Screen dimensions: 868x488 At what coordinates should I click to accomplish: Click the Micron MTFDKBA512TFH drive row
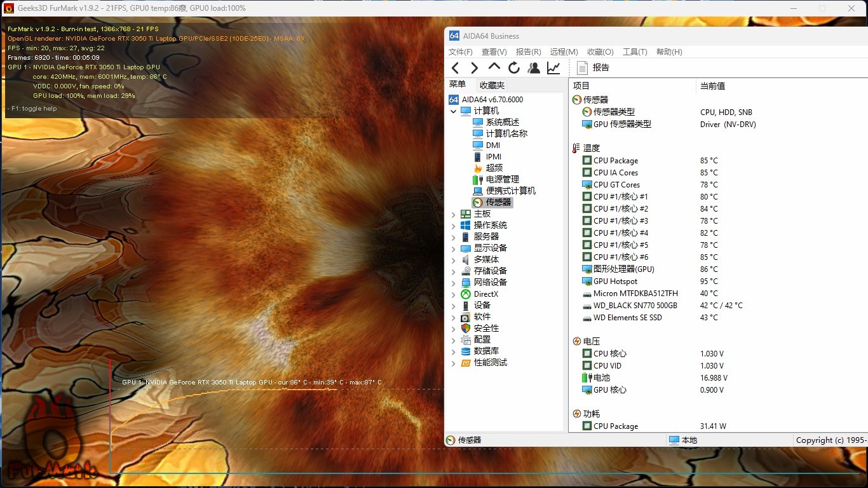click(718, 294)
